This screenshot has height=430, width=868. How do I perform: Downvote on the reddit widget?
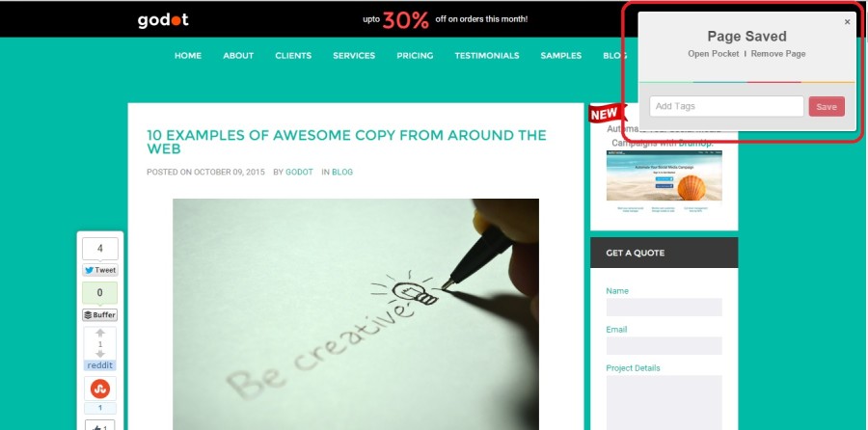click(x=100, y=354)
